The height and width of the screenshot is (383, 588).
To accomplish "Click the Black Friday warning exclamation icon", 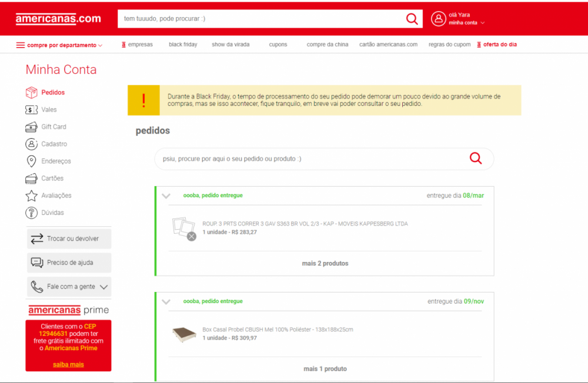I will point(143,100).
